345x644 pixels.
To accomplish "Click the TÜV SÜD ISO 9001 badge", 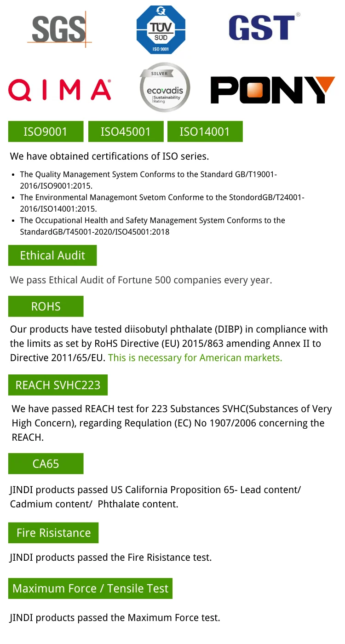I will coord(161,30).
